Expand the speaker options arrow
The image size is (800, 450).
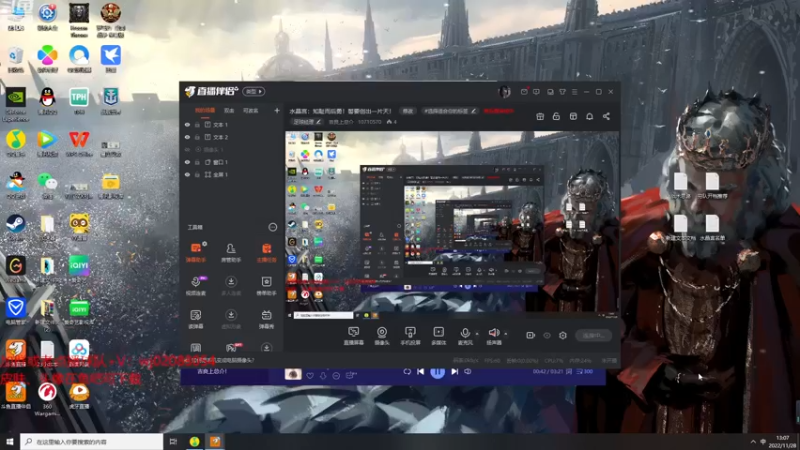[506, 334]
